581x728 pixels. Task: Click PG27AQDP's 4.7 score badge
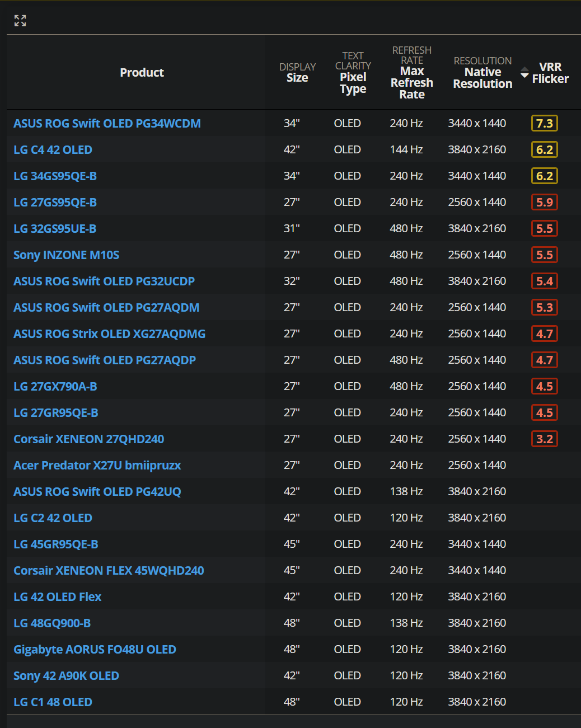[545, 360]
